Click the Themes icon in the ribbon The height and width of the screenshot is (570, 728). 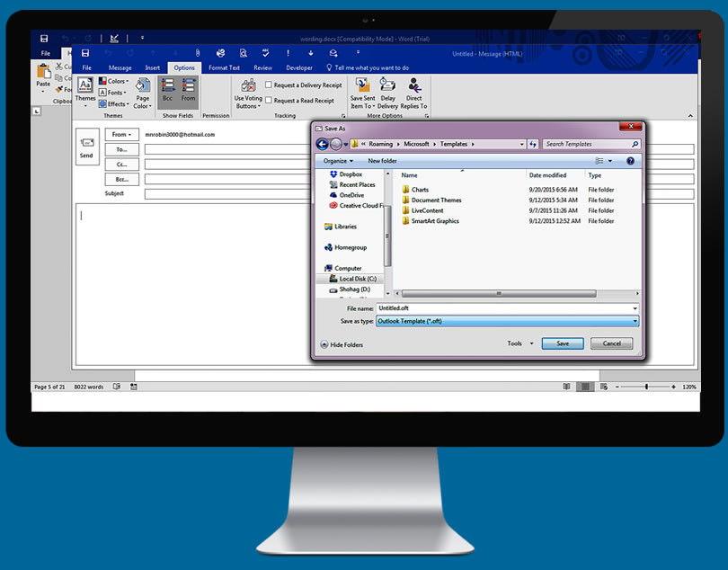[x=85, y=89]
